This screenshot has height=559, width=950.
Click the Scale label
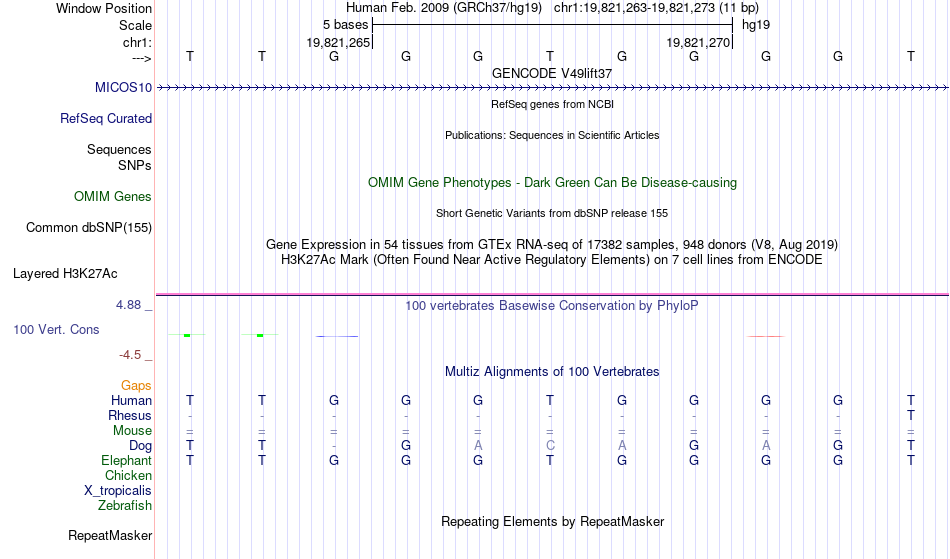(136, 25)
